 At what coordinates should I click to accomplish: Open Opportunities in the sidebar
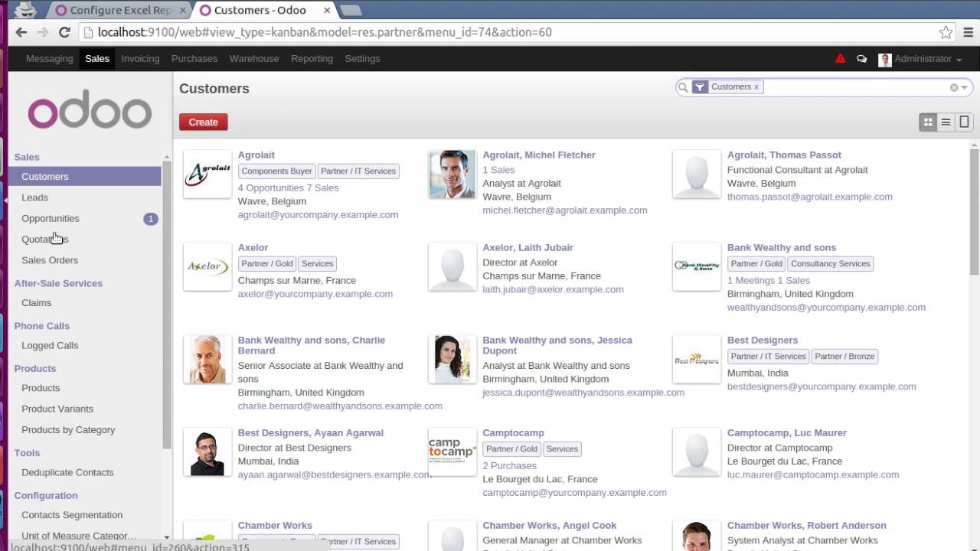click(x=51, y=218)
